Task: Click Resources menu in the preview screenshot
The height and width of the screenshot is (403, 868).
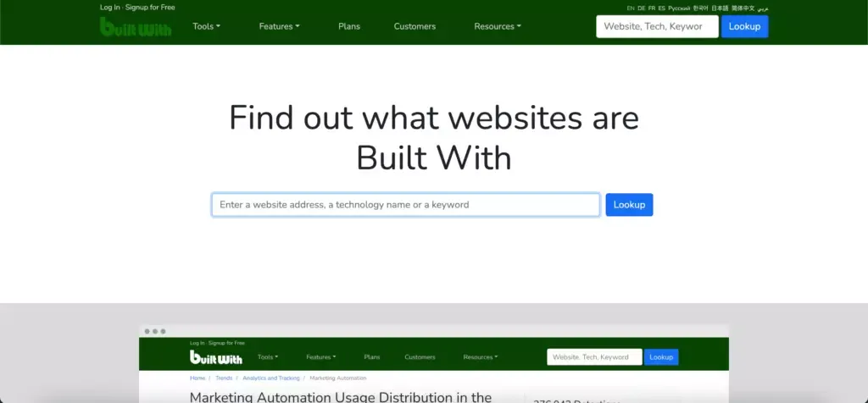Action: click(481, 357)
